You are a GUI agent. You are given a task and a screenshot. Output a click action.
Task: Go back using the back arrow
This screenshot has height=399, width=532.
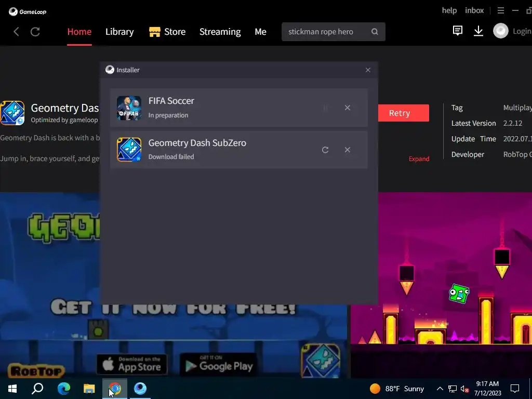[16, 32]
